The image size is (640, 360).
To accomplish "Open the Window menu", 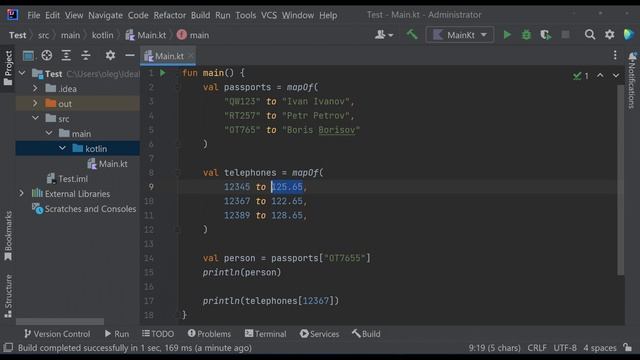I will 298,16.
